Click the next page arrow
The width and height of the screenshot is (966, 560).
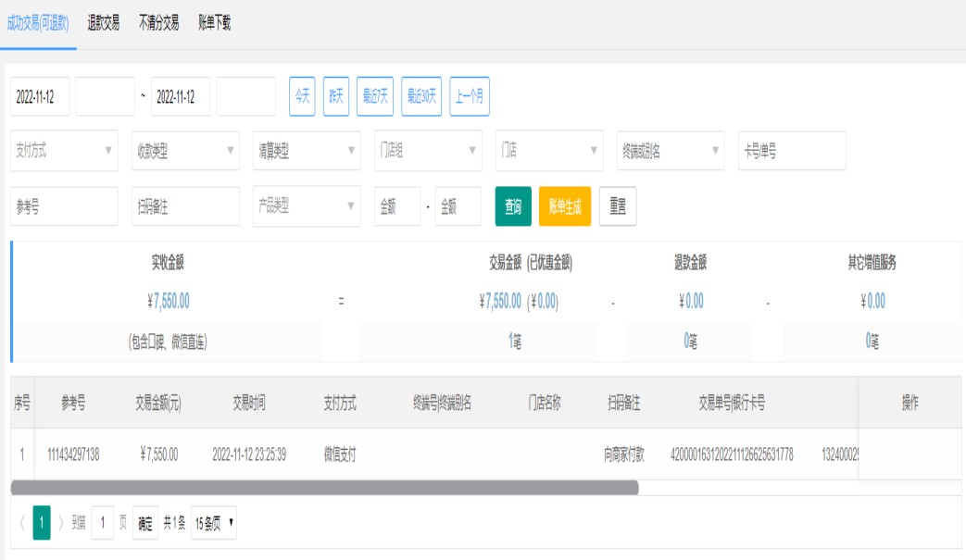[62, 522]
